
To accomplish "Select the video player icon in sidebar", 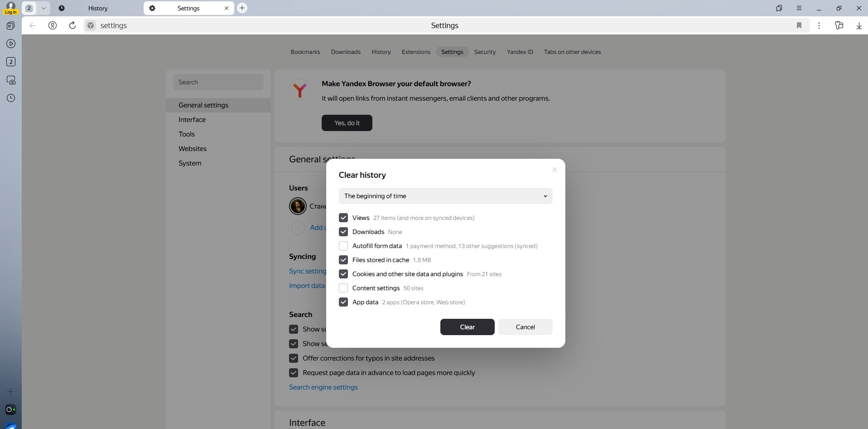I will [11, 44].
